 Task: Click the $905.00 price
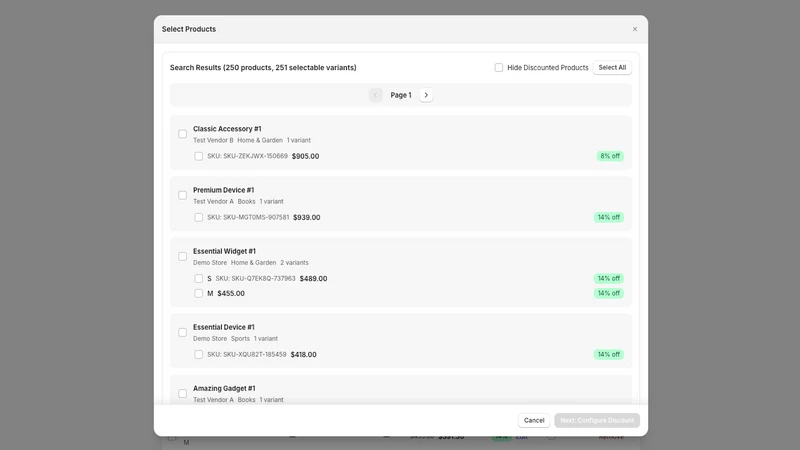306,156
